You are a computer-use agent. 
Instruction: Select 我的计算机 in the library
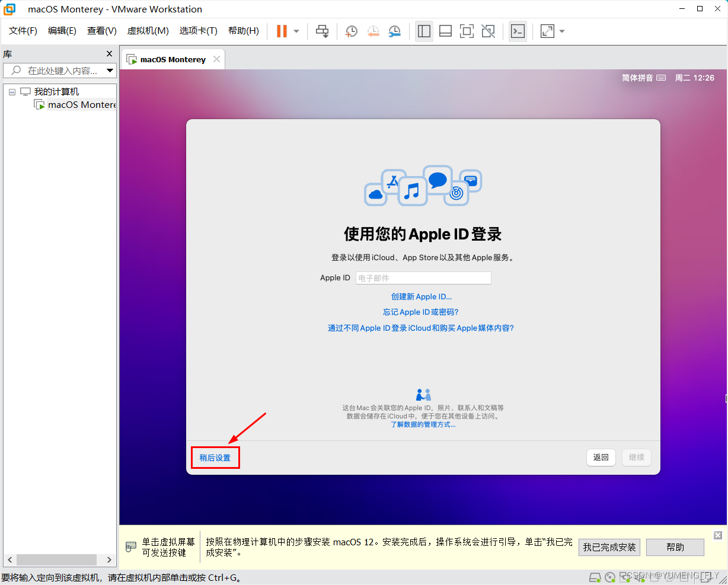tap(56, 91)
